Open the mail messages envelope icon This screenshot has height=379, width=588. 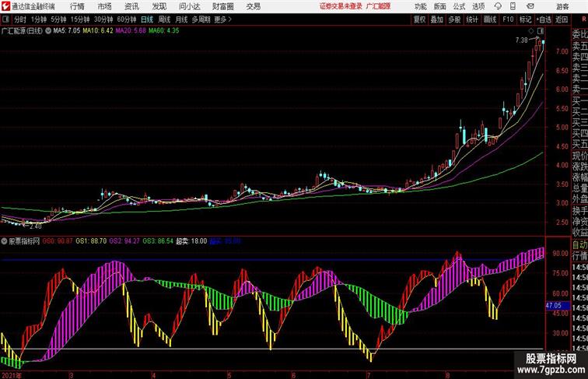point(530,6)
